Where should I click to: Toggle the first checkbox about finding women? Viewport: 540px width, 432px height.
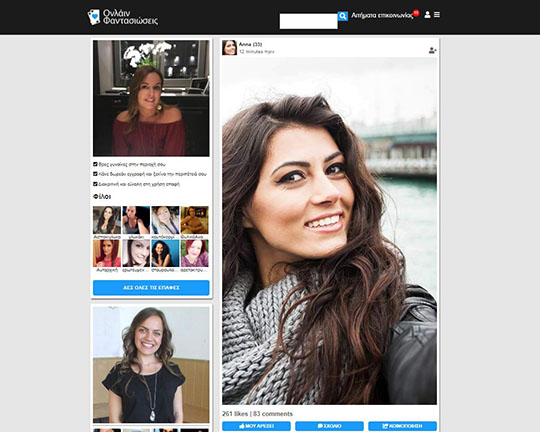click(95, 164)
